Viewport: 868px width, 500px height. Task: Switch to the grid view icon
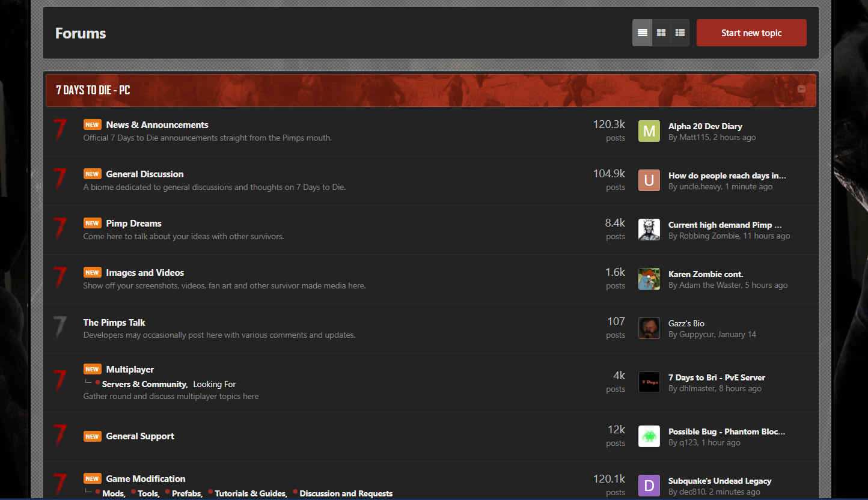[661, 32]
